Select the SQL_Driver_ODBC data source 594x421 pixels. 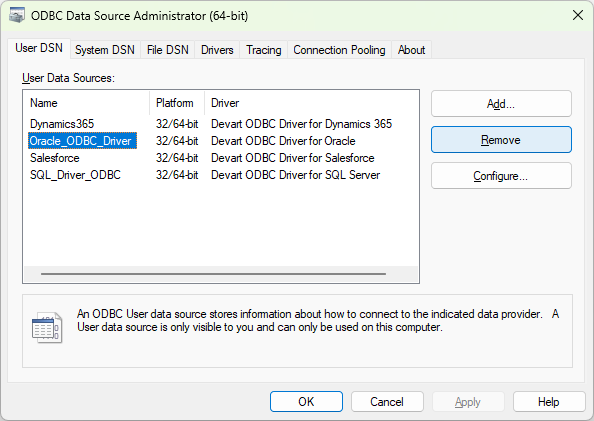coord(75,175)
